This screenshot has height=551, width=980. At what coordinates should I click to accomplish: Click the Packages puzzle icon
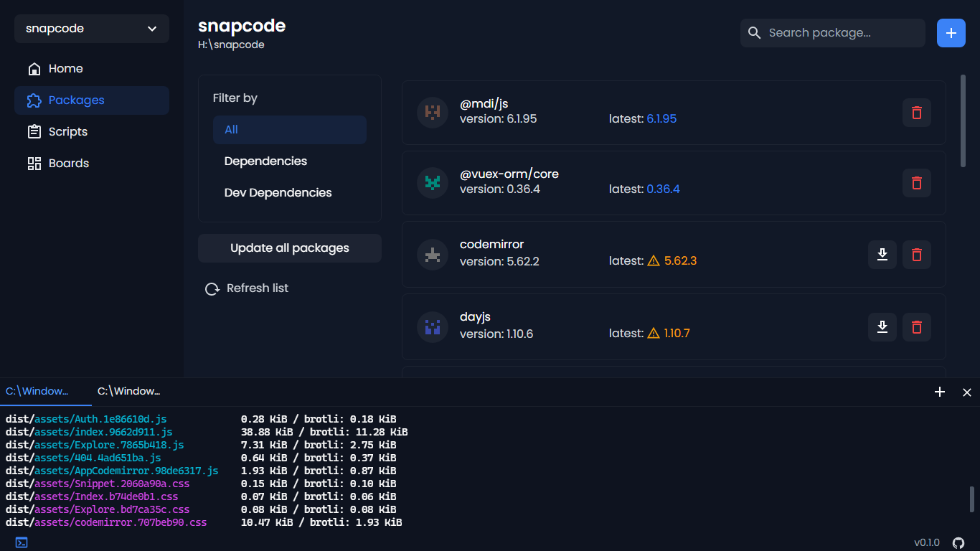[x=34, y=100]
